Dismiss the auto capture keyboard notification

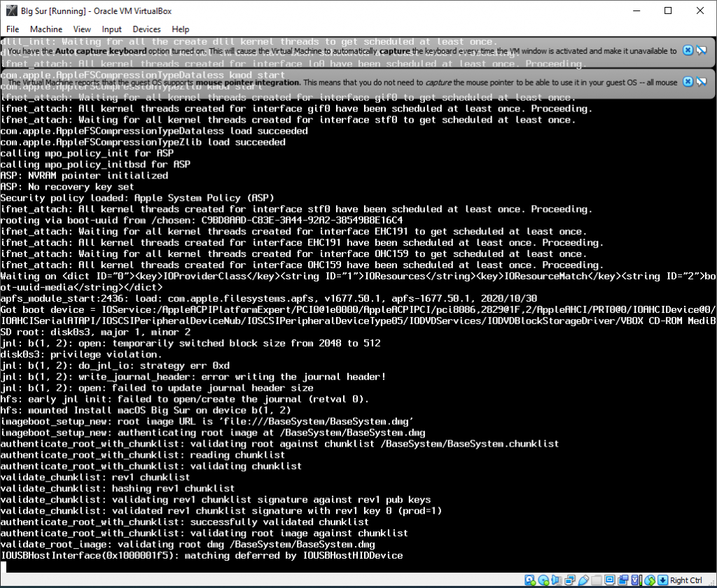point(687,50)
